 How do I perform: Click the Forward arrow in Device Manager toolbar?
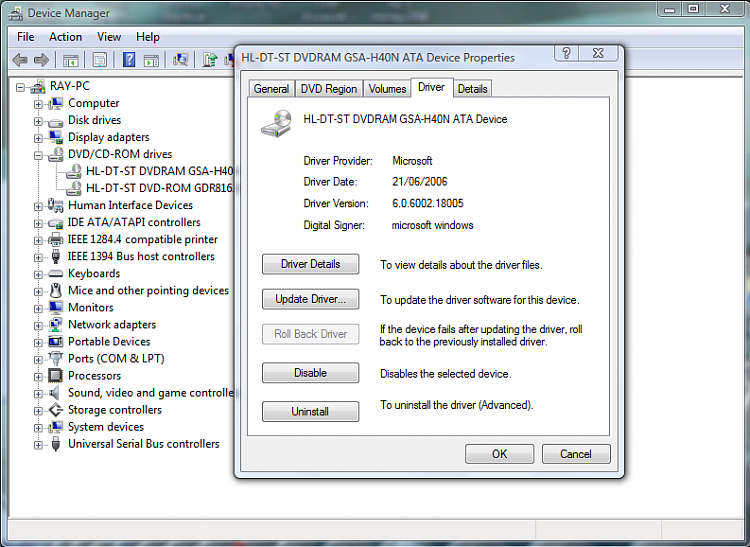pos(42,60)
